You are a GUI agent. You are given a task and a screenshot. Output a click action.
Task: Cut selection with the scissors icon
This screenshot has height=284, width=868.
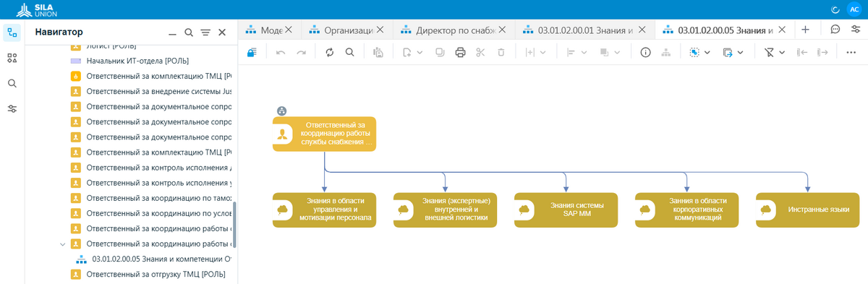coord(480,52)
